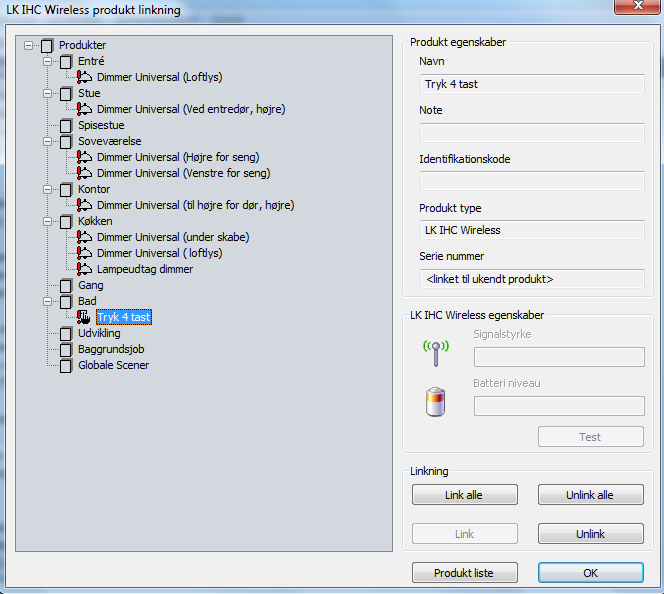
Task: Click the disabled Link button
Action: pyautogui.click(x=465, y=533)
